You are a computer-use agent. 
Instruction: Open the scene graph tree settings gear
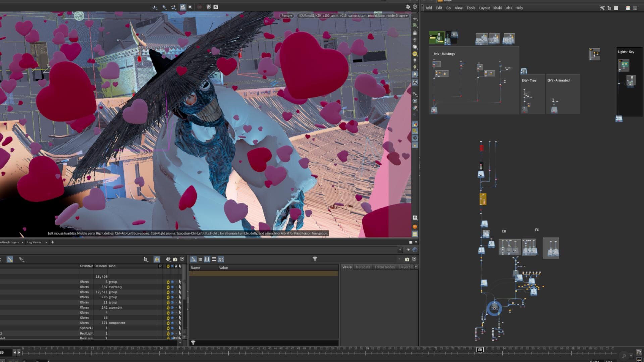coord(168,259)
